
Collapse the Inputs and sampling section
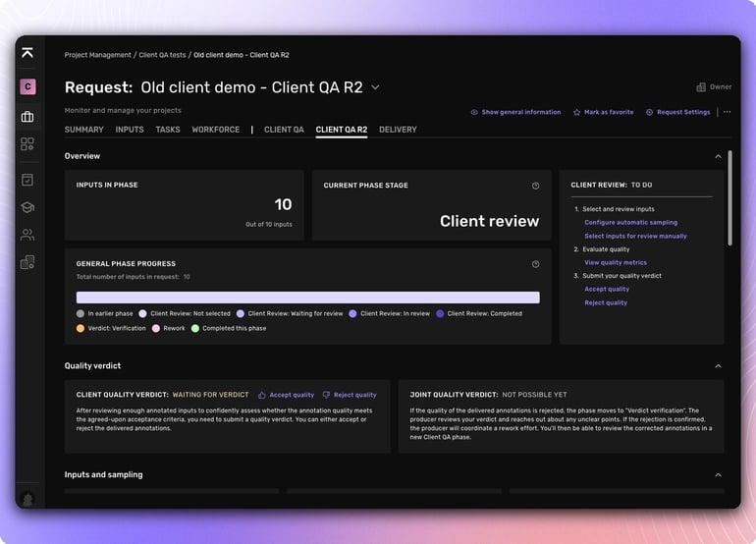tap(718, 475)
